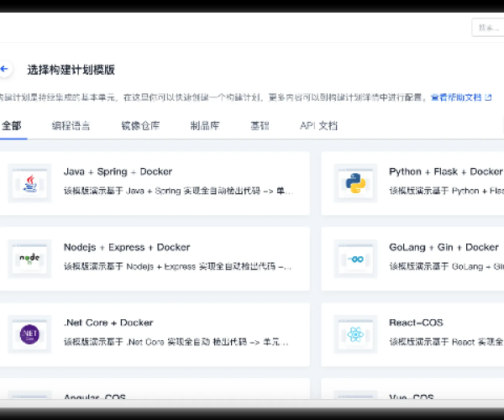Select the 基础 tab
This screenshot has height=420, width=504.
click(x=260, y=126)
